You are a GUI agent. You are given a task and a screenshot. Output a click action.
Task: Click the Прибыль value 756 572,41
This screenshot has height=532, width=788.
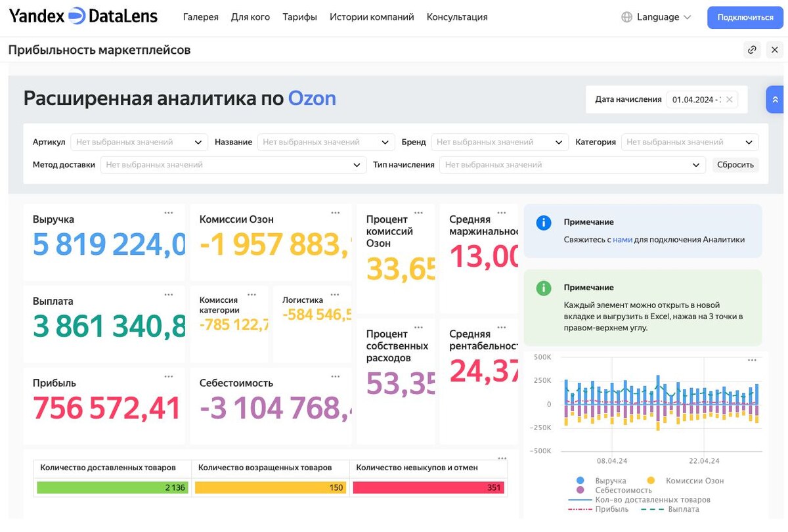coord(106,408)
